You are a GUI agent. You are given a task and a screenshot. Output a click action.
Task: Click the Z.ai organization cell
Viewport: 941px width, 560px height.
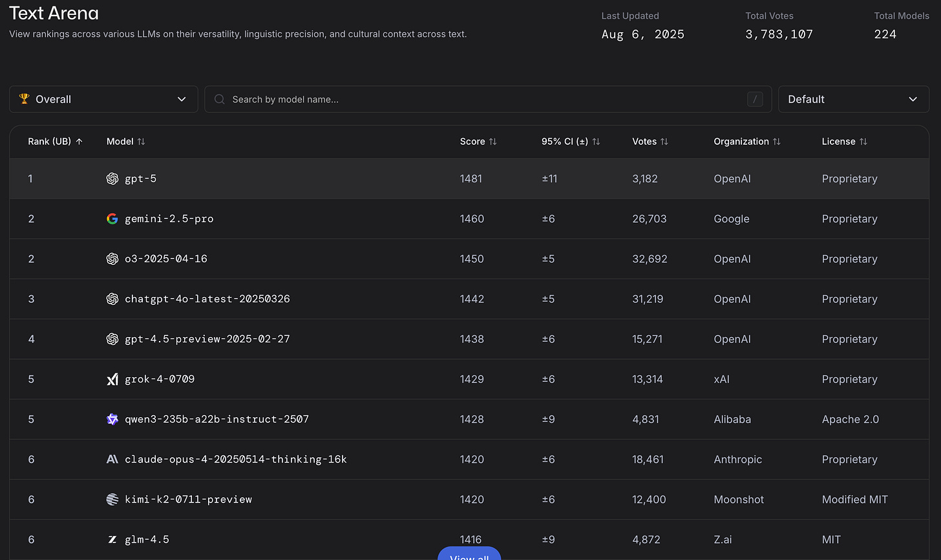pyautogui.click(x=723, y=539)
